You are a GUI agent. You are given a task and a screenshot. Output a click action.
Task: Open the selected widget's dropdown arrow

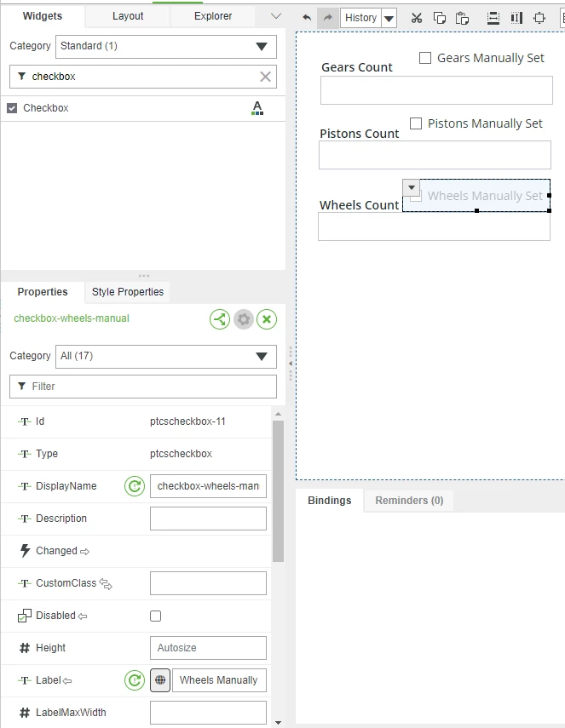pos(412,187)
